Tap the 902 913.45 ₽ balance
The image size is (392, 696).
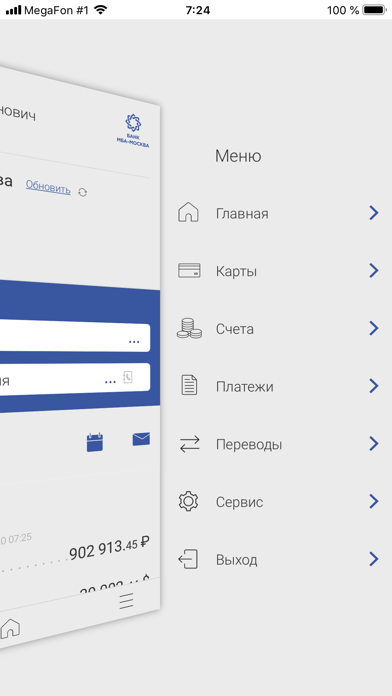tap(109, 547)
